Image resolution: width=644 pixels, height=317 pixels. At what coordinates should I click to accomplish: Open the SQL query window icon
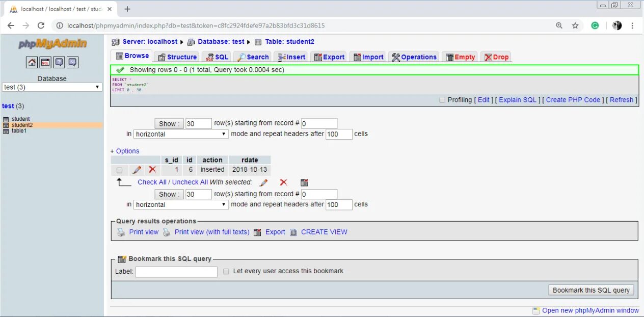pyautogui.click(x=45, y=62)
